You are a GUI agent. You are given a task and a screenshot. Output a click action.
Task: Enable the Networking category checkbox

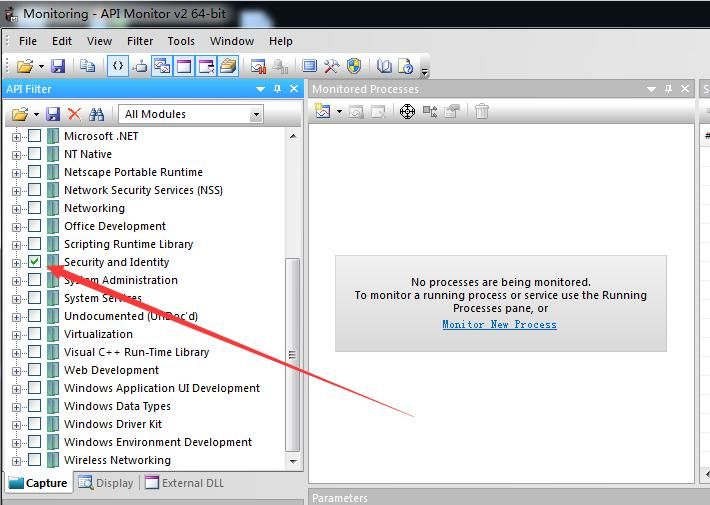(x=35, y=208)
